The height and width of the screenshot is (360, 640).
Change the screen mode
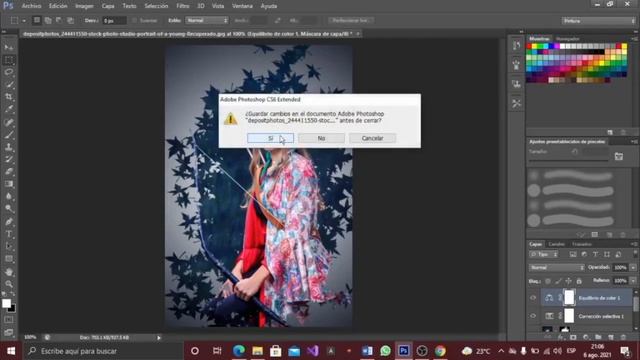tap(9, 332)
